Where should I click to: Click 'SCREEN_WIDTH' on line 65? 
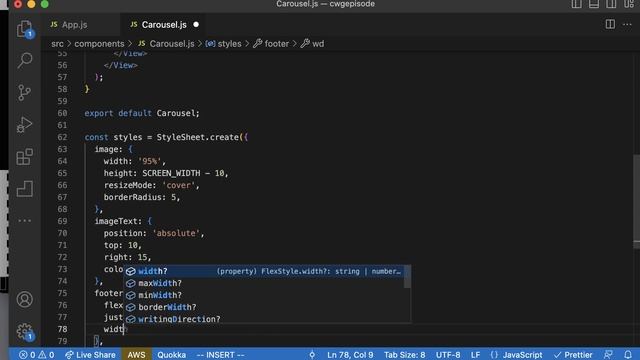[x=171, y=173]
